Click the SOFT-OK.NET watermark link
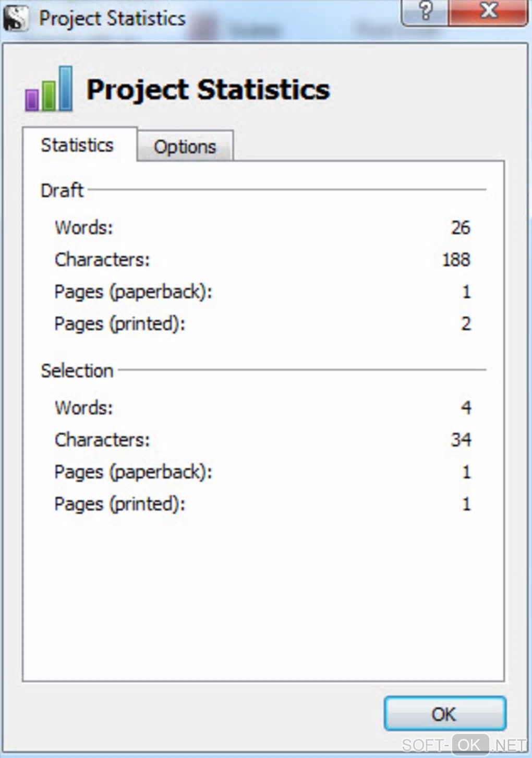This screenshot has height=758, width=532. click(464, 744)
